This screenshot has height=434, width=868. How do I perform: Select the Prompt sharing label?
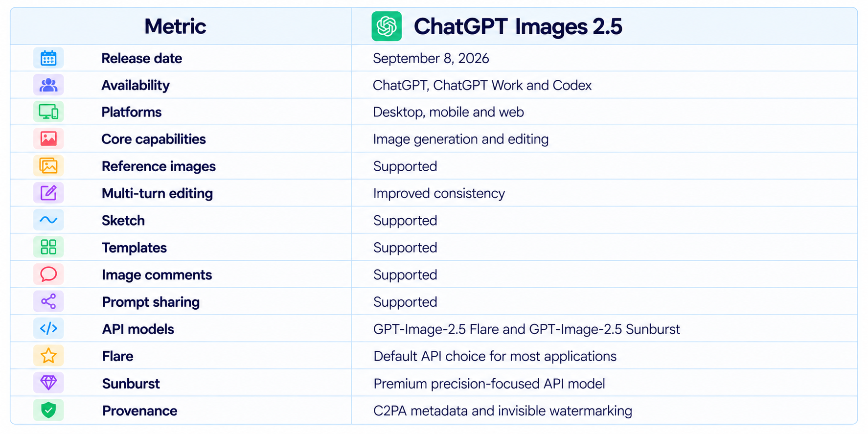[x=151, y=302]
